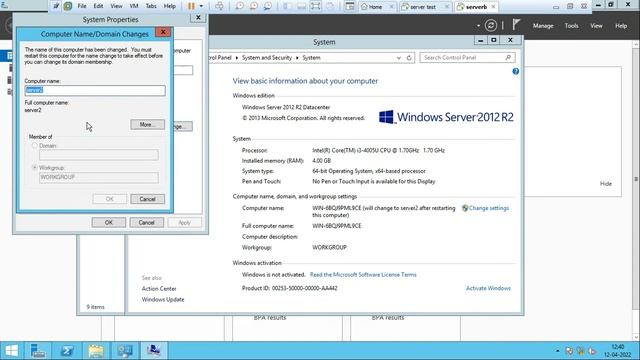Cancel the Computer Name/Domain Changes dialog
The width and height of the screenshot is (640, 360).
tap(147, 199)
